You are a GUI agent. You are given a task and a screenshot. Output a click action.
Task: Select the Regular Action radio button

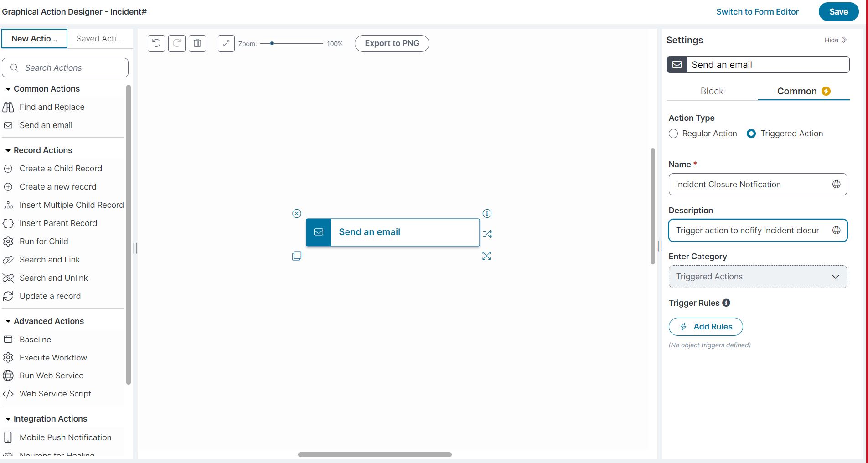point(673,134)
